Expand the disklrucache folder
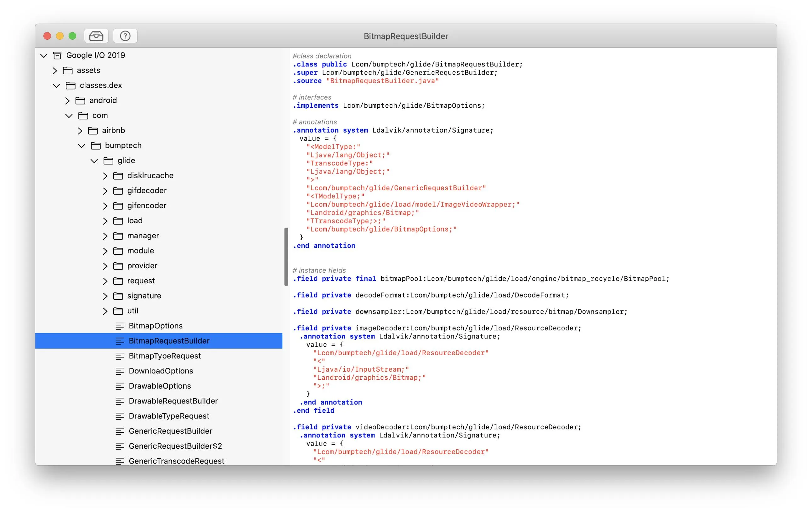The width and height of the screenshot is (812, 512). coord(105,176)
